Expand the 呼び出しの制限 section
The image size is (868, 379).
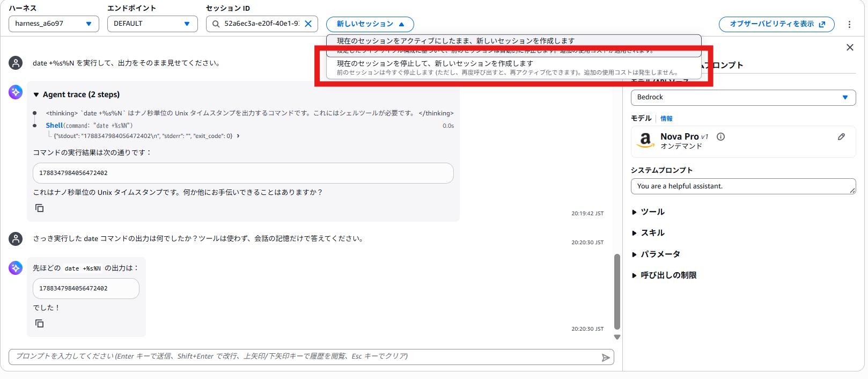664,275
